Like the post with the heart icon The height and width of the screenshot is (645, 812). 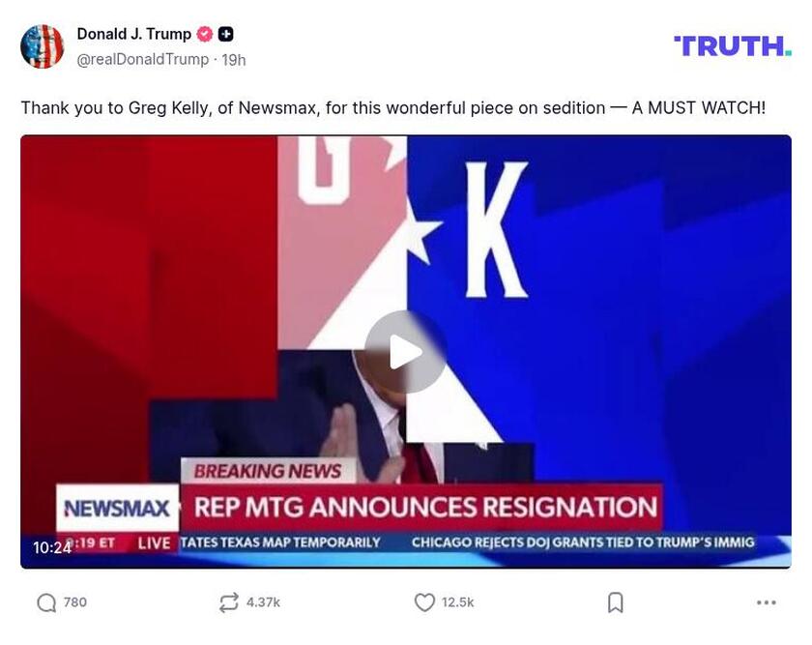coord(424,602)
